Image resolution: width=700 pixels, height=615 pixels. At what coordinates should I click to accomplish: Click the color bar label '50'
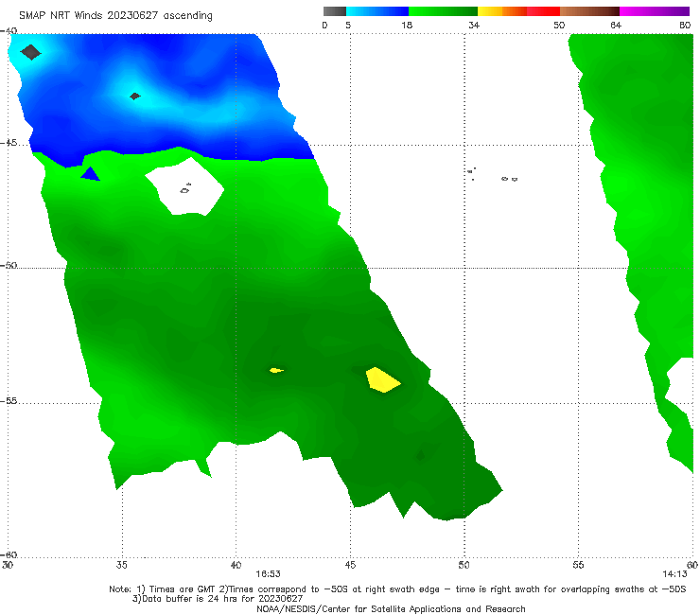(x=559, y=25)
